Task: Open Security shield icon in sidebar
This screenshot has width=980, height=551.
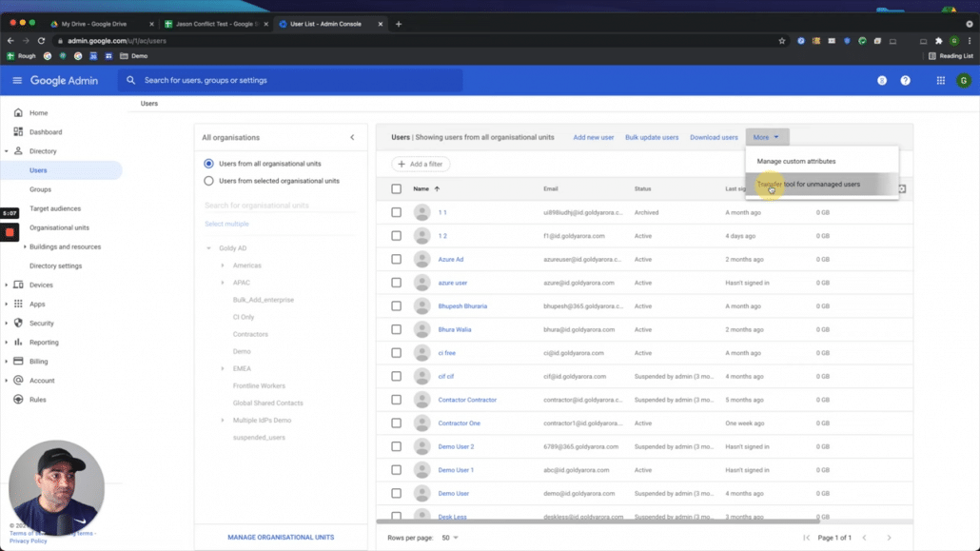Action: pyautogui.click(x=18, y=323)
